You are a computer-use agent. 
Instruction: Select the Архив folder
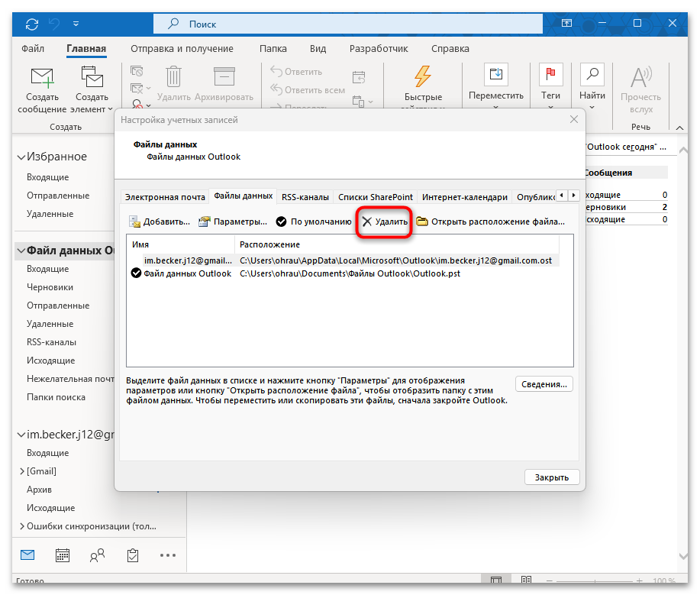pos(39,489)
